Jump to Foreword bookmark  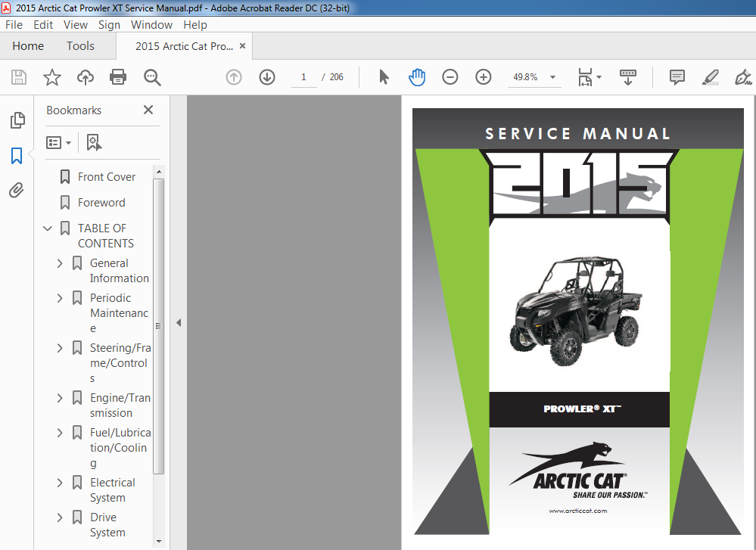[x=101, y=203]
